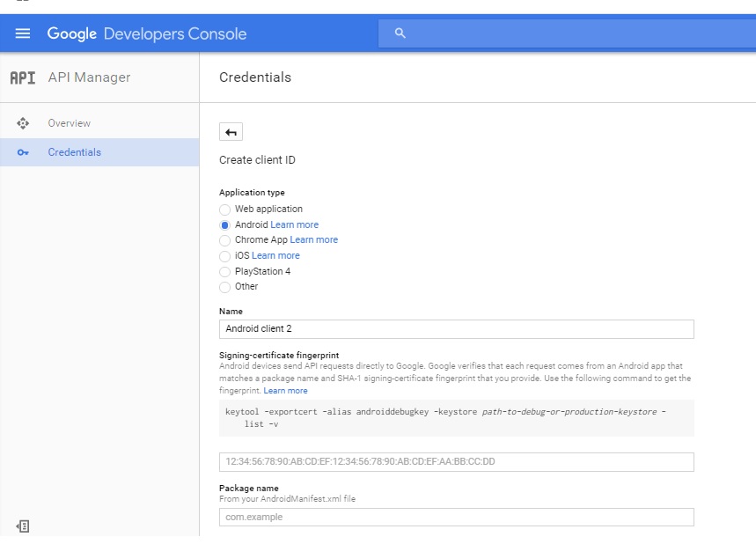Image resolution: width=756 pixels, height=544 pixels.
Task: Click the Package name input field
Action: (456, 518)
